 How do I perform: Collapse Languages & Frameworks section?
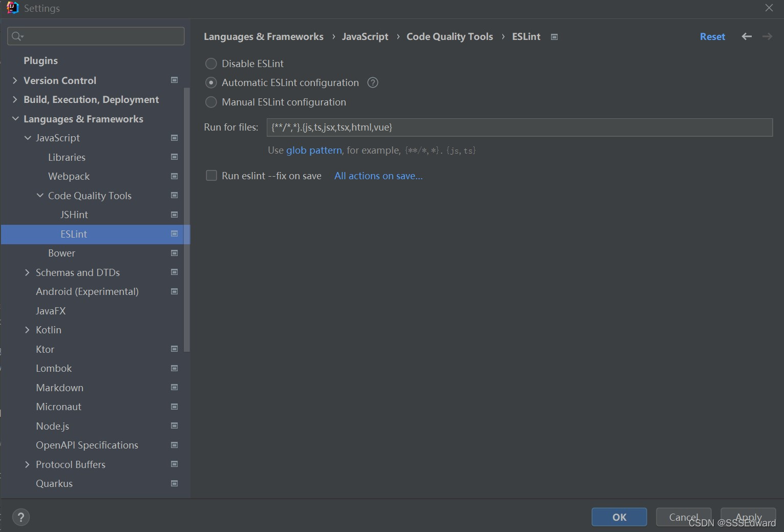pos(15,119)
